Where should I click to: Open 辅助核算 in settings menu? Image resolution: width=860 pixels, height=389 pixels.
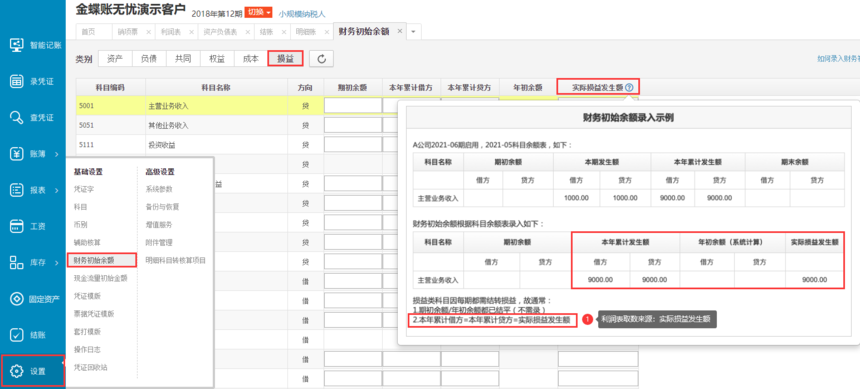[87, 242]
